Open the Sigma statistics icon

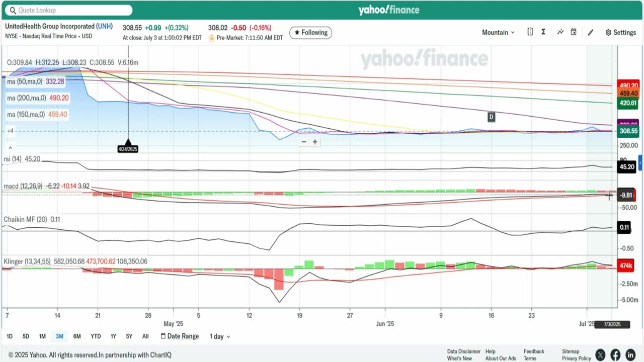coord(543,32)
